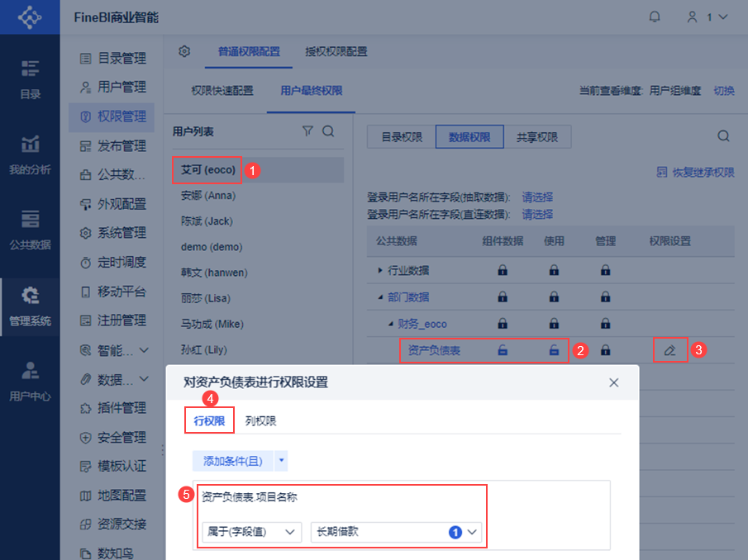The width and height of the screenshot is (748, 560).
Task: Open 外观配置 menu item
Action: point(112,204)
